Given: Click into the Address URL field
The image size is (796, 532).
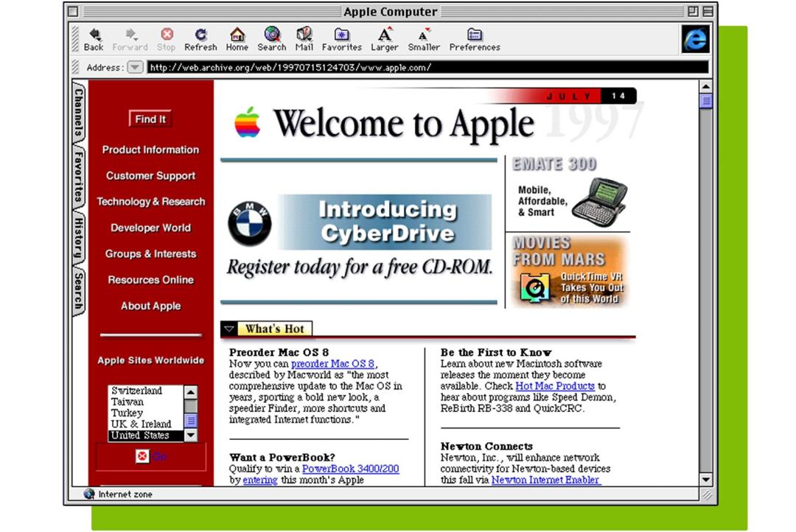Looking at the screenshot, I should 427,67.
